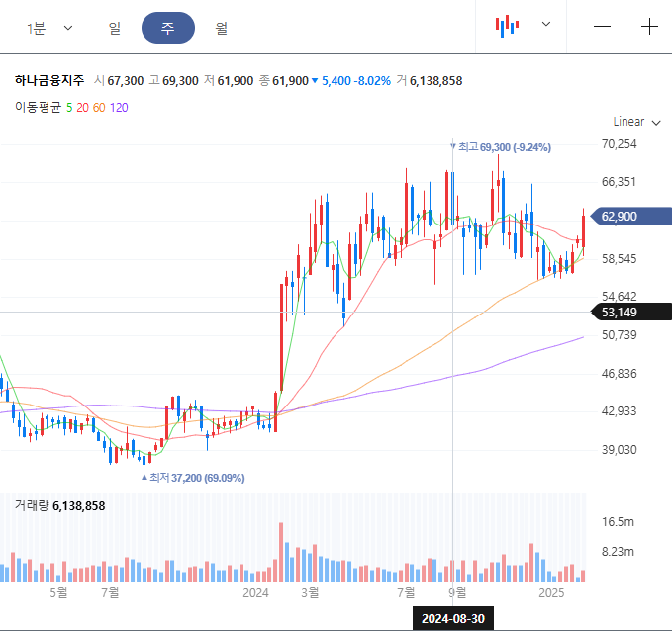Image resolution: width=672 pixels, height=631 pixels.
Task: Click the 70,254 price axis value
Action: coord(619,144)
